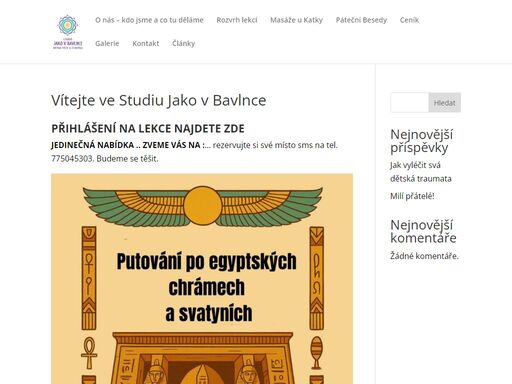Click the '775045303. Budeme se těšit.' text
The height and width of the screenshot is (384, 512).
click(x=105, y=159)
